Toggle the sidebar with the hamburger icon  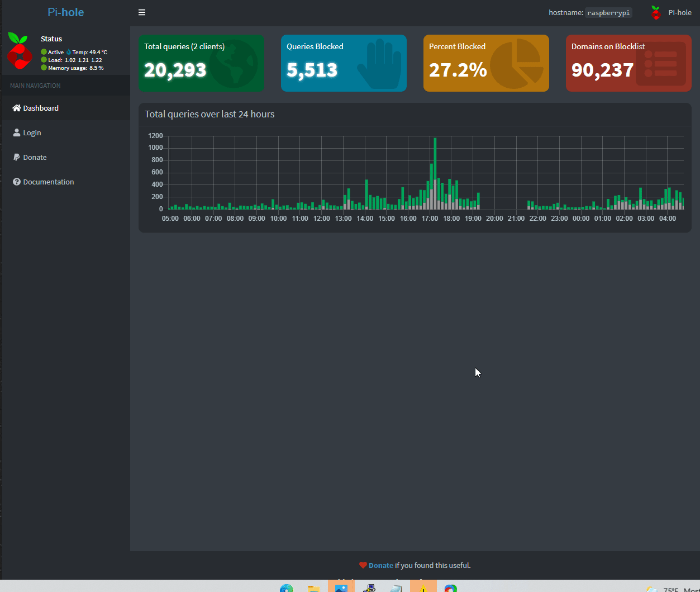pos(142,12)
